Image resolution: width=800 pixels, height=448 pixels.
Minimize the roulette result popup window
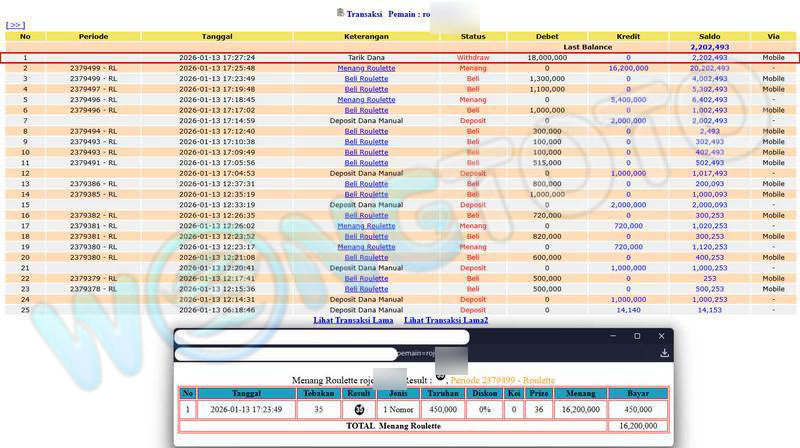[613, 336]
